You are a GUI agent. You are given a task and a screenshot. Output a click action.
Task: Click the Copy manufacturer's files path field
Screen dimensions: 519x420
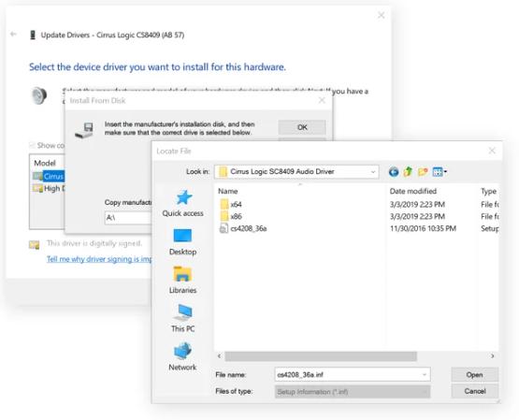pos(128,218)
